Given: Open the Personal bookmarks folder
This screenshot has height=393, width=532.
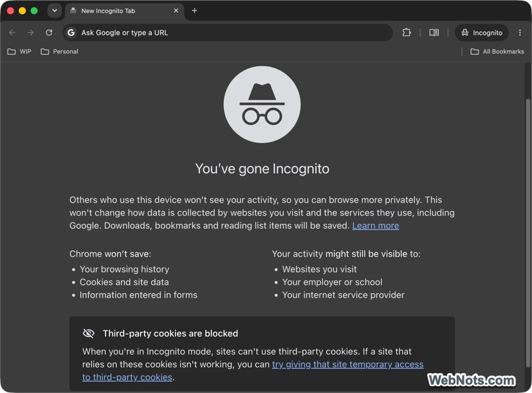Looking at the screenshot, I should pyautogui.click(x=59, y=51).
